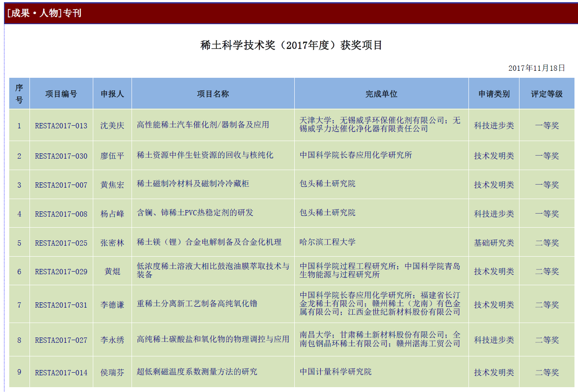Click the date 2017年11月18日
Image resolution: width=578 pixels, height=392 pixels.
[537, 68]
